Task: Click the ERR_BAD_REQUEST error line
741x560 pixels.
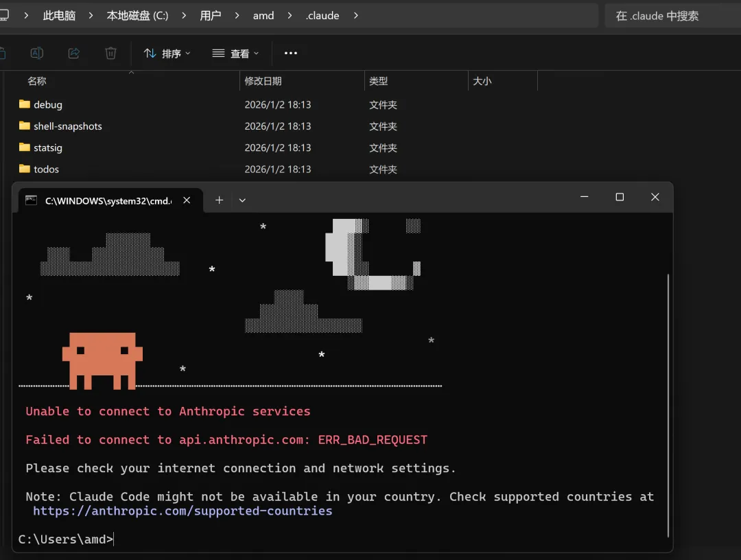Action: (x=226, y=440)
